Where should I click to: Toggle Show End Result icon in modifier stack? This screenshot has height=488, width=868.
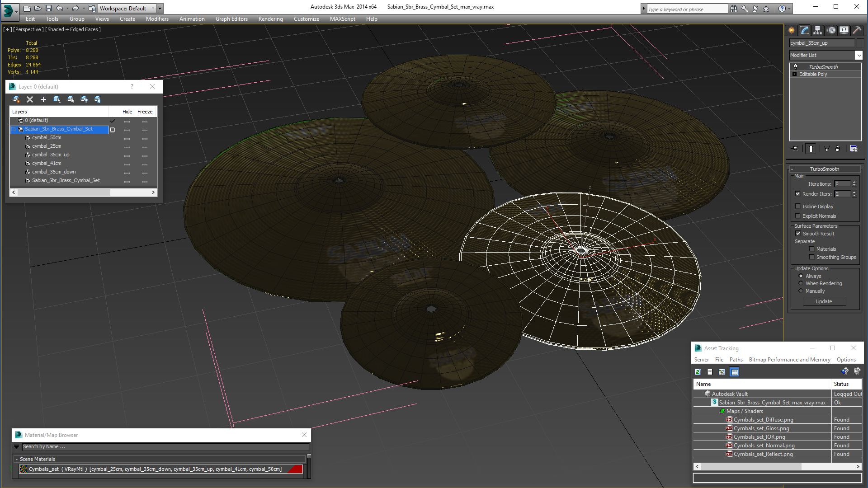click(811, 148)
